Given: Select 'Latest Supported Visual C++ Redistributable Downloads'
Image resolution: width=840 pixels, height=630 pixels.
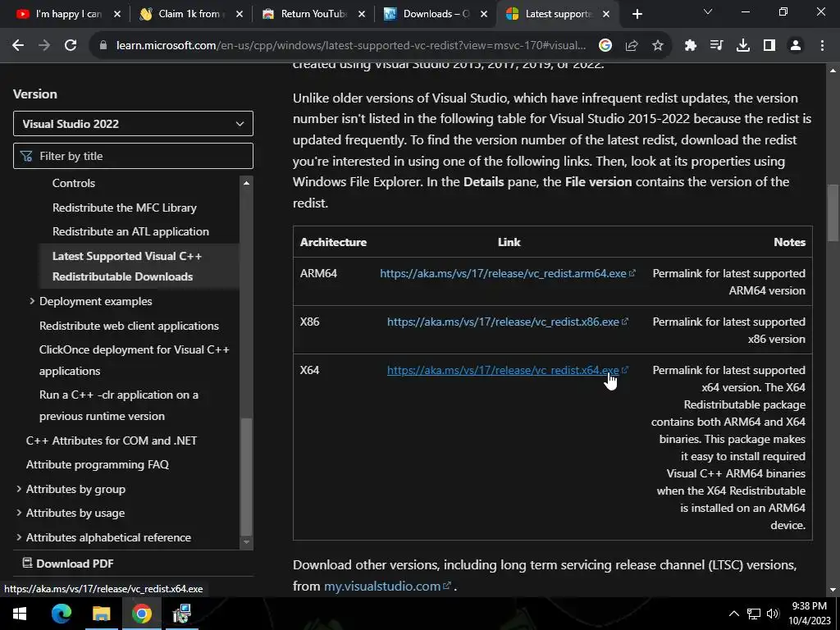Looking at the screenshot, I should tap(127, 267).
